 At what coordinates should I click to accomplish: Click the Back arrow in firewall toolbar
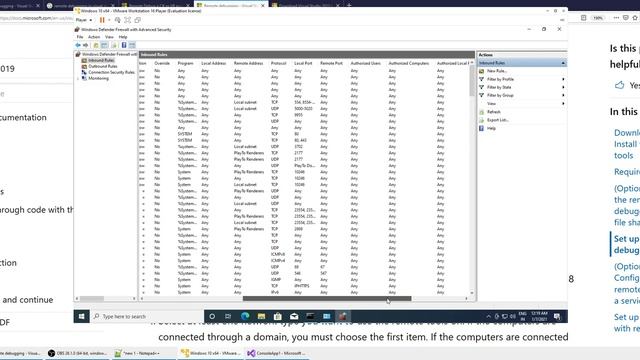(78, 45)
